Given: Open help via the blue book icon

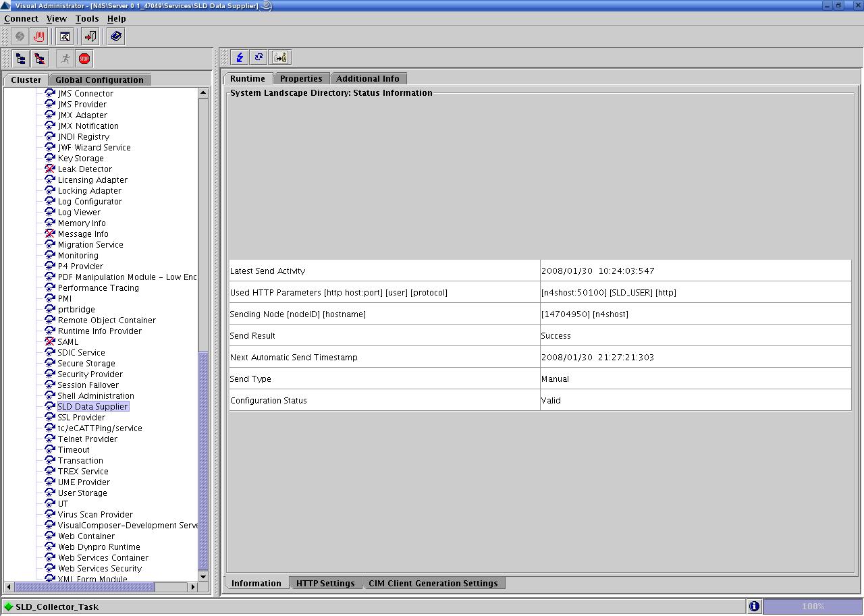Looking at the screenshot, I should pyautogui.click(x=116, y=36).
